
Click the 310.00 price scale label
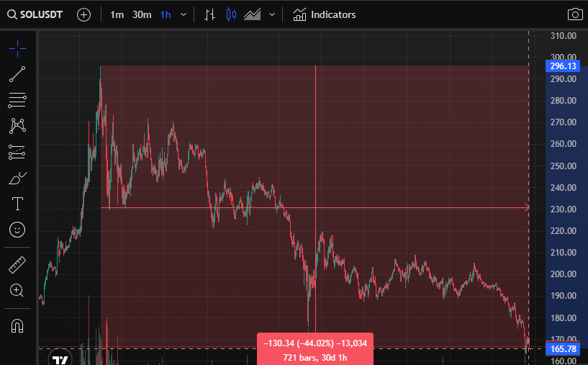[x=564, y=36]
